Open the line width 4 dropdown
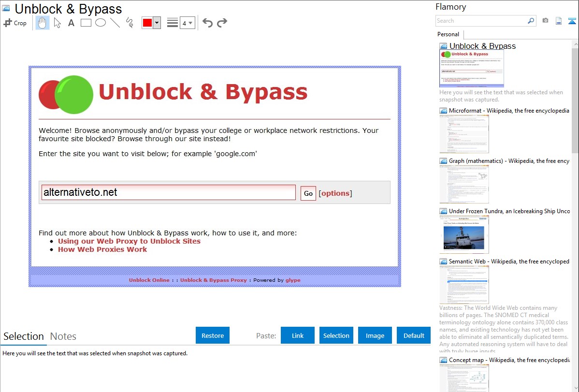 188,23
